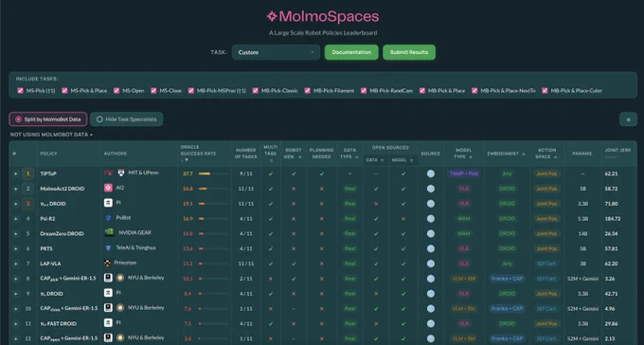Uncheck the MB-Pick-RandCam checkbox
Image resolution: width=644 pixels, height=345 pixels.
(364, 90)
